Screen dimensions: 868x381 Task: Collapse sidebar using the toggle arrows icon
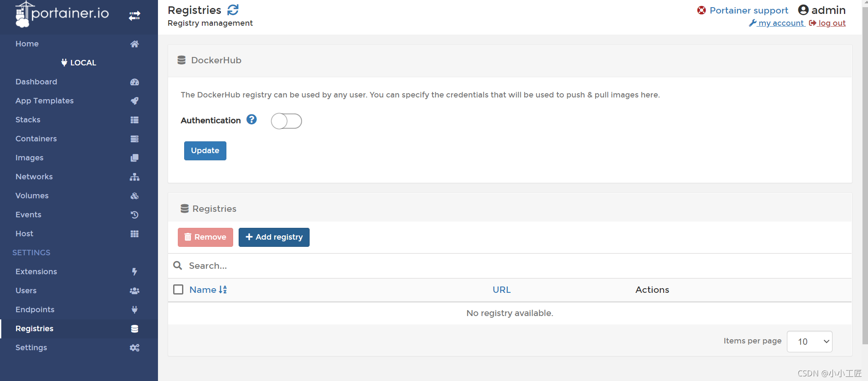click(x=134, y=16)
